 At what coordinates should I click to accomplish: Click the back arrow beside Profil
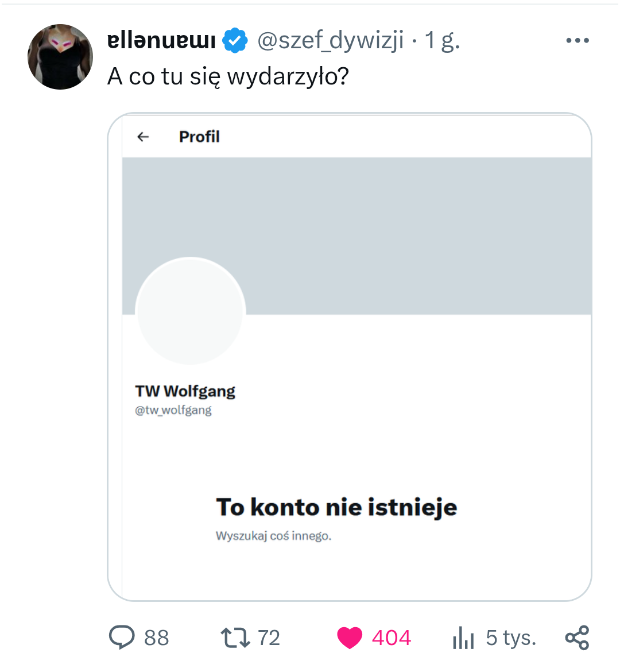[143, 137]
